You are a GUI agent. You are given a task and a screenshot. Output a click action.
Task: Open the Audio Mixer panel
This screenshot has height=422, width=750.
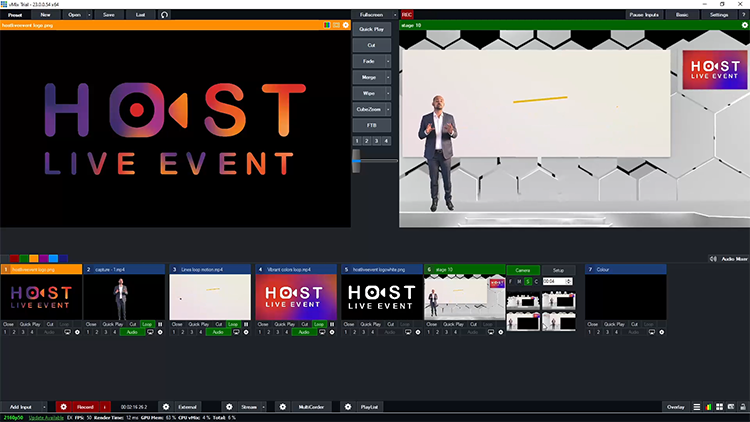(x=730, y=258)
